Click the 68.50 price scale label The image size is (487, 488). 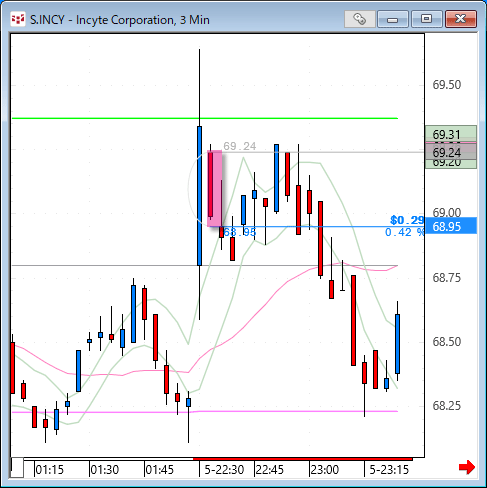447,341
